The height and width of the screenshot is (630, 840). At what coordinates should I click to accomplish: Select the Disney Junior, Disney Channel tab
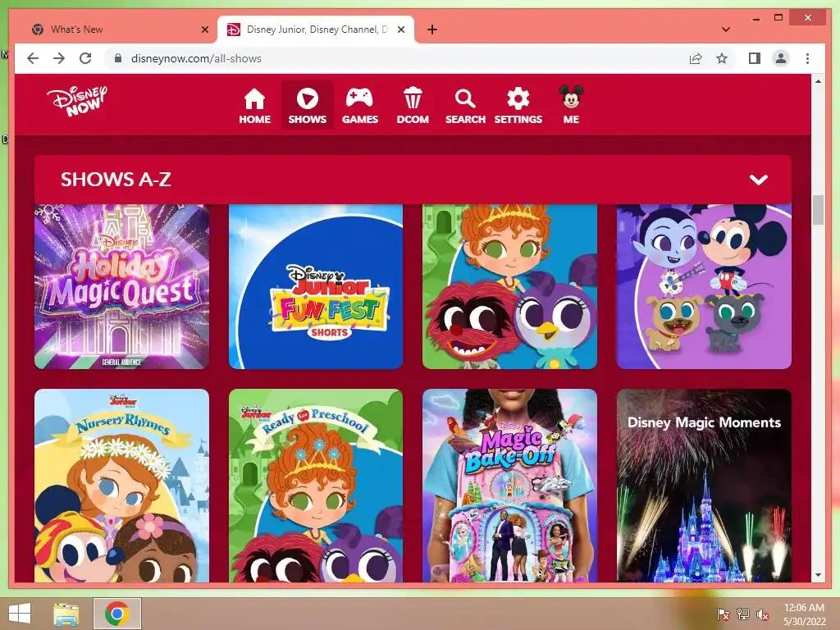[316, 30]
